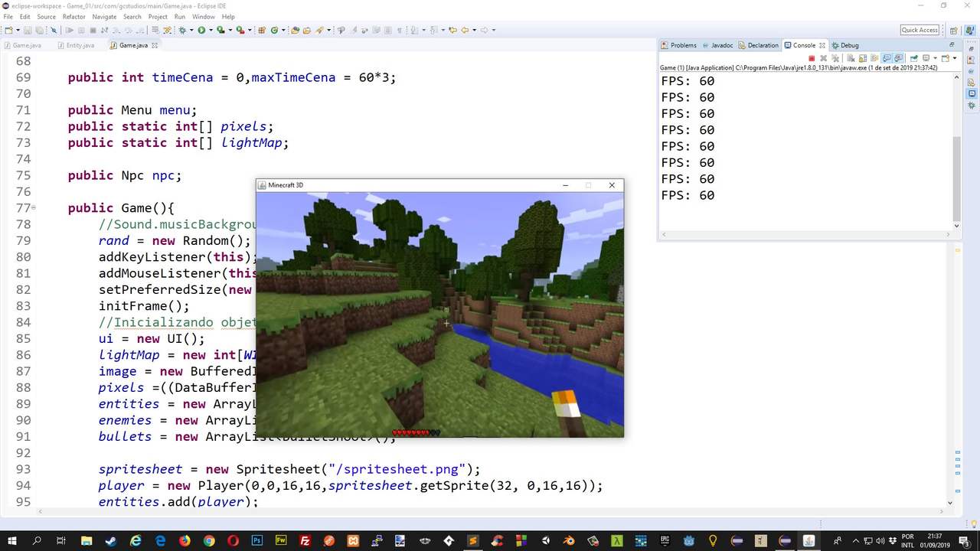Open the Run menu

pos(179,16)
